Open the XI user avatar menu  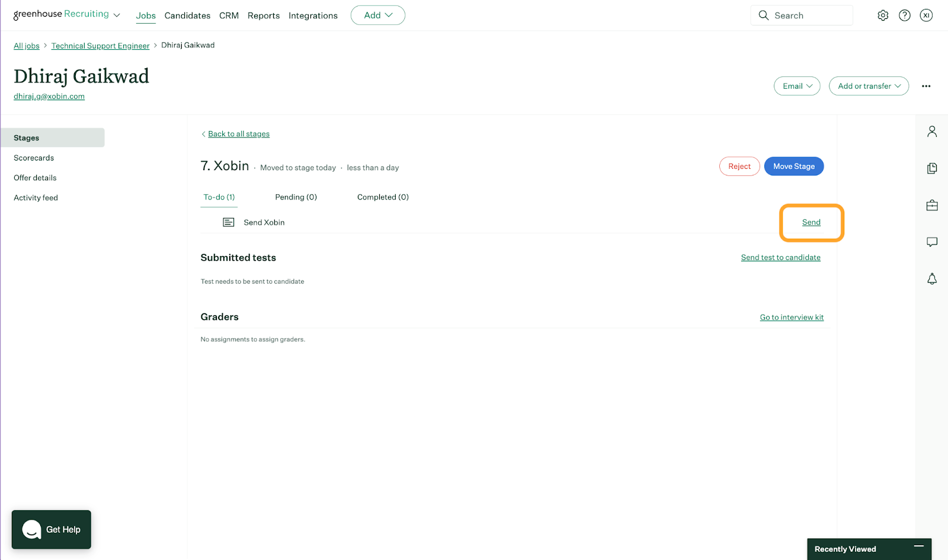(x=926, y=15)
